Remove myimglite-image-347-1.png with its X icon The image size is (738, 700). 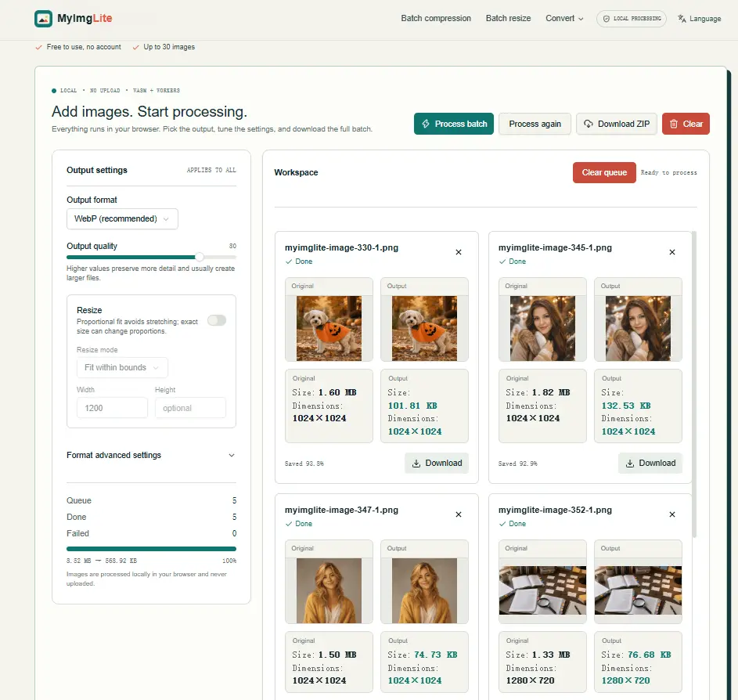coord(459,514)
